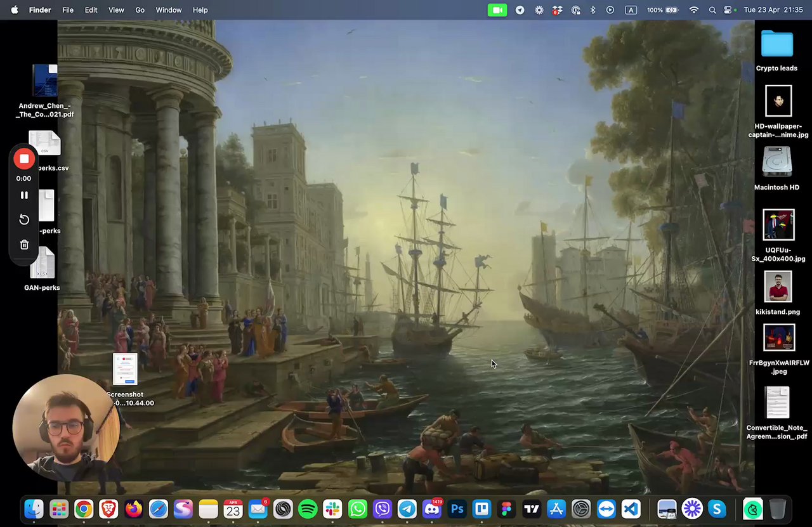812x527 pixels.
Task: Open System Settings from the Dock
Action: coord(581,509)
